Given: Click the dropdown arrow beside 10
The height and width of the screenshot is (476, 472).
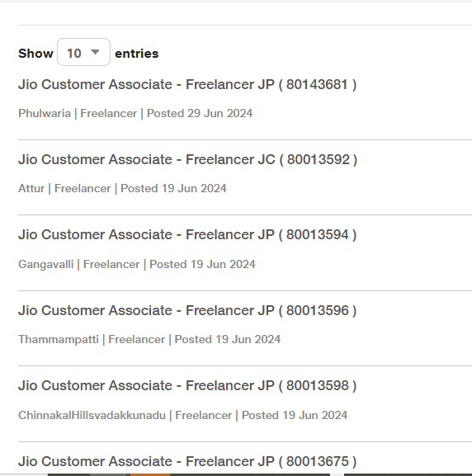Looking at the screenshot, I should coord(95,52).
